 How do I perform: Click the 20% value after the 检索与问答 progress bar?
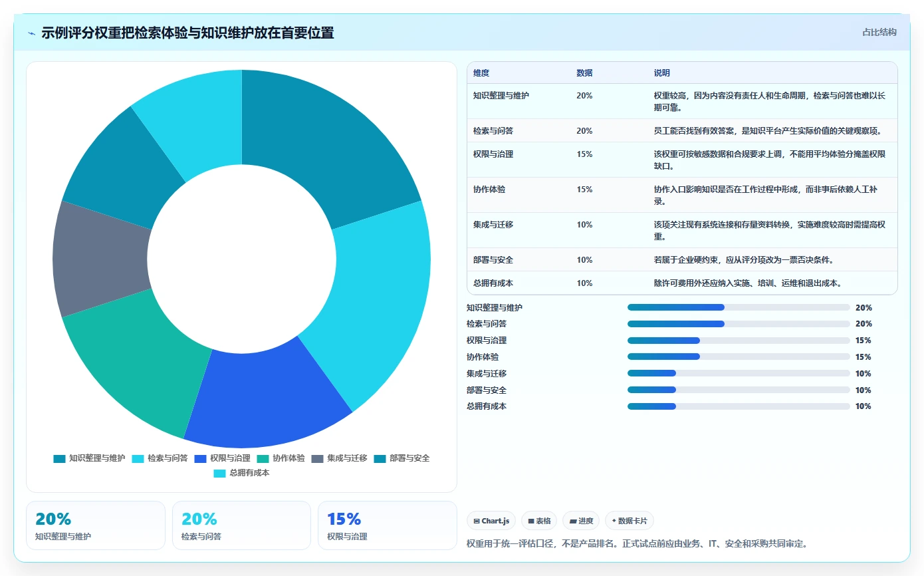(864, 324)
